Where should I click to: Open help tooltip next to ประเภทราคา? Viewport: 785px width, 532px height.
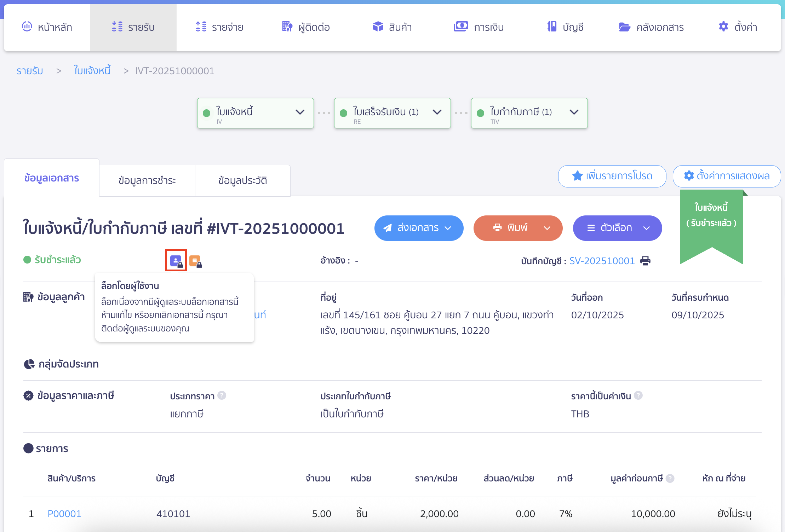tap(223, 395)
